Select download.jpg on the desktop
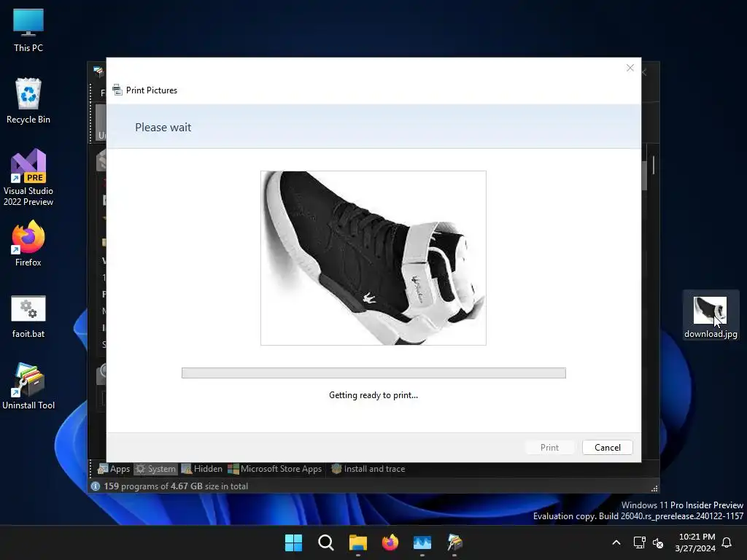Screen dimensions: 747x560 click(x=711, y=315)
